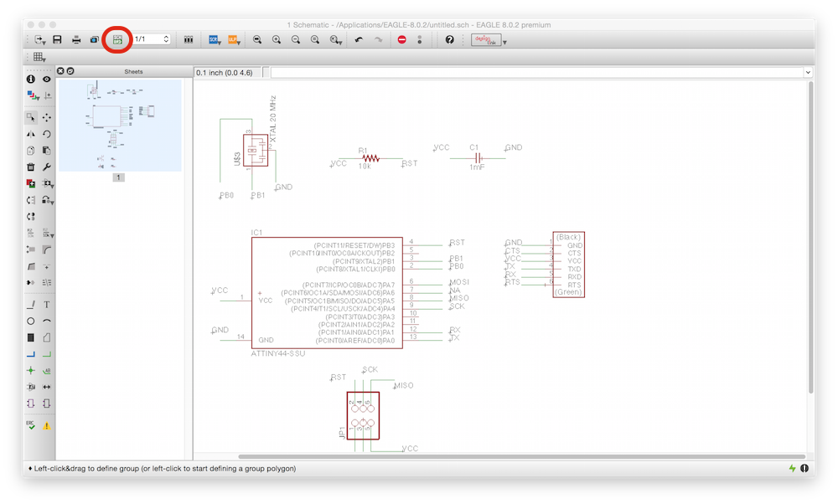Redo the last undone action
838x504 pixels.
[379, 39]
